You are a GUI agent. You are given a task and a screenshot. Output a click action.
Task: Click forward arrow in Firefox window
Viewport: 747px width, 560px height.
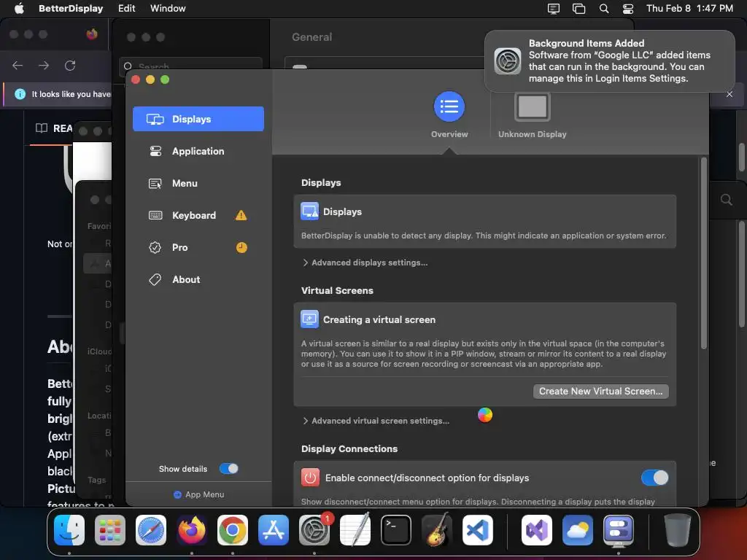43,66
